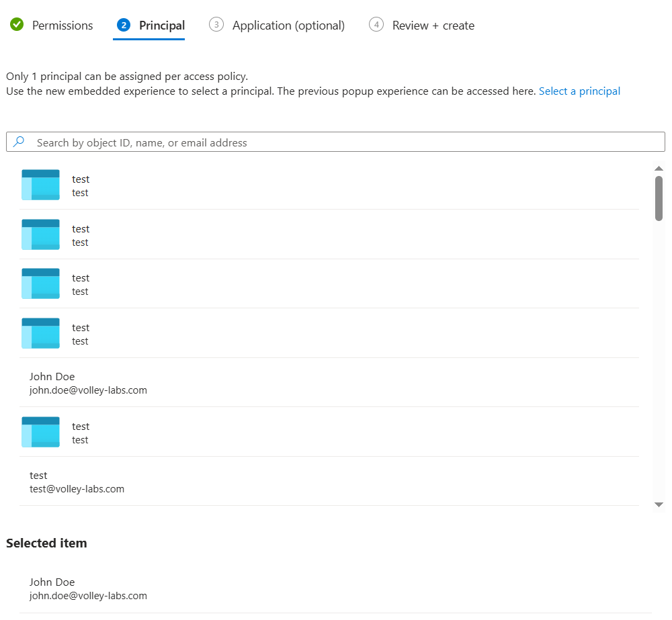Select the first test application icon in list

pyautogui.click(x=40, y=185)
